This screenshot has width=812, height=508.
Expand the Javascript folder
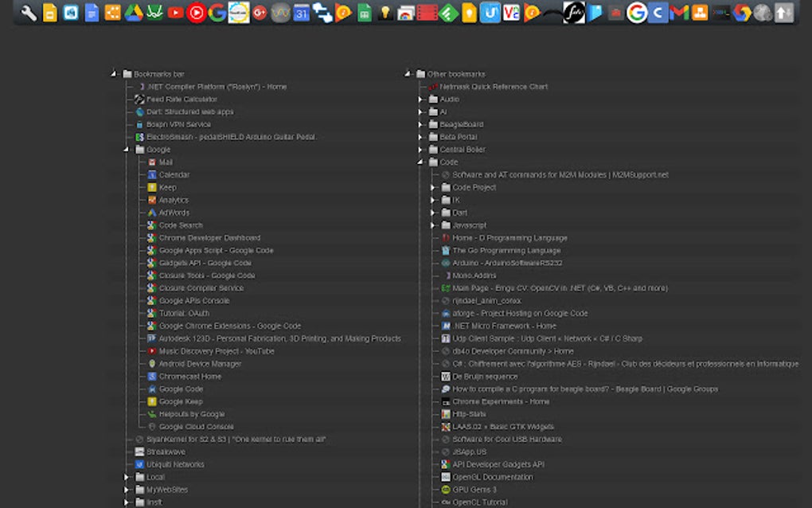[434, 225]
